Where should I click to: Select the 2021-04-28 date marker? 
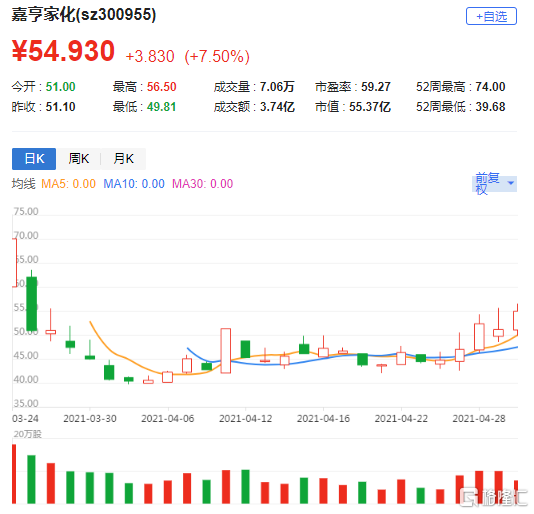[479, 418]
